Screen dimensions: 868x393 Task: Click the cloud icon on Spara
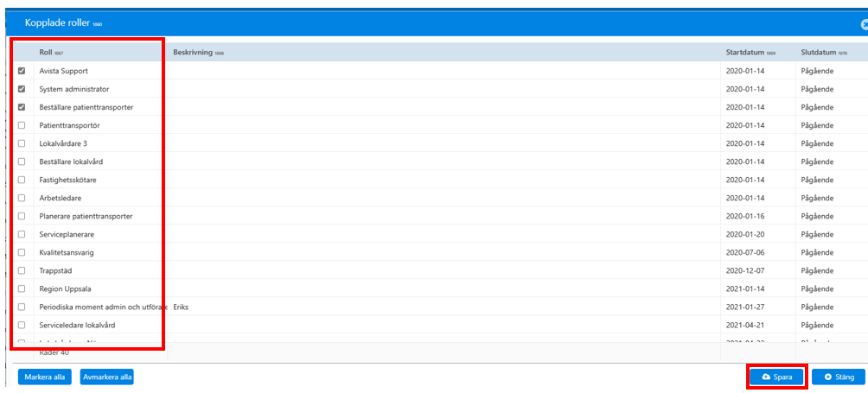[766, 377]
